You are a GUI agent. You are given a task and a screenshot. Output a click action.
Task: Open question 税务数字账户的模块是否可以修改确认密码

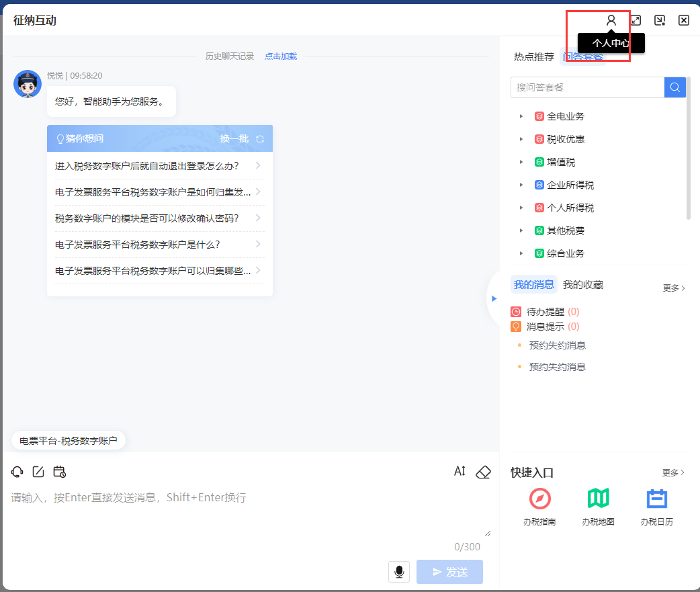click(x=159, y=218)
